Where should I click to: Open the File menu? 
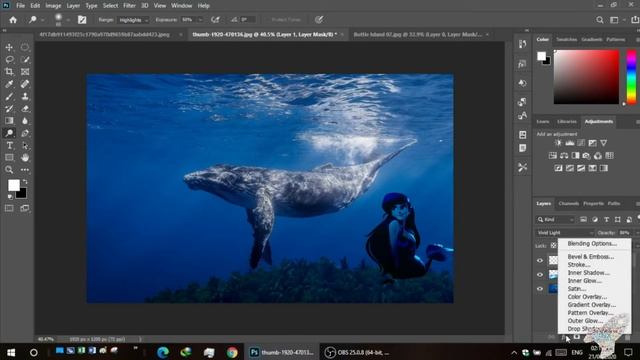20,6
